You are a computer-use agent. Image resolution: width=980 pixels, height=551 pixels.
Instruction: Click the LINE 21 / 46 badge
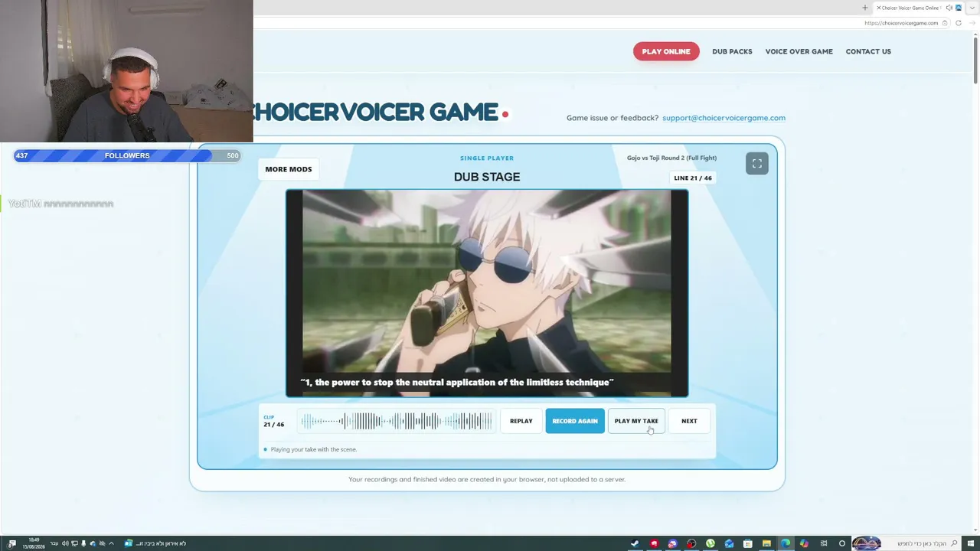[x=693, y=178]
